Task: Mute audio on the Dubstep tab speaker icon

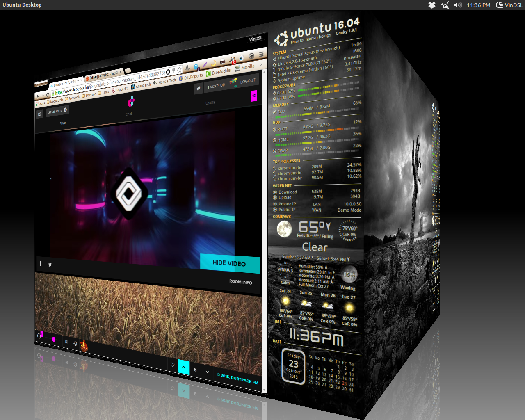Action: point(78,80)
